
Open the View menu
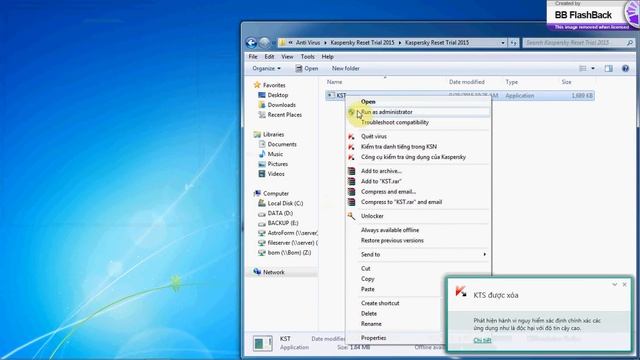[x=287, y=57]
